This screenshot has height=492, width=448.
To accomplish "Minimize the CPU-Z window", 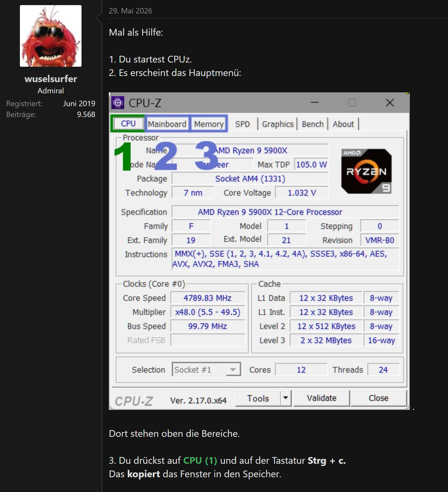I will coord(315,103).
